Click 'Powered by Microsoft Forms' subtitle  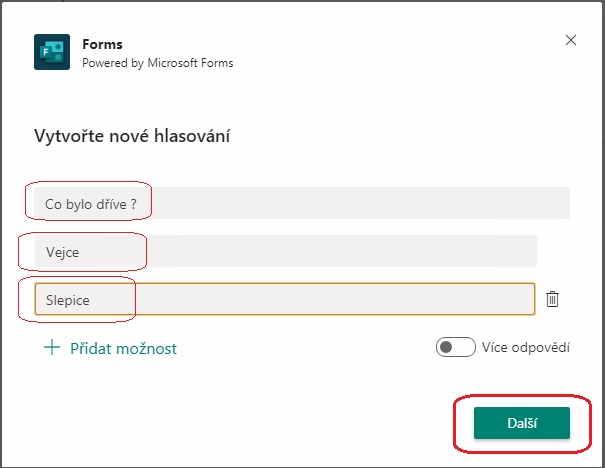click(157, 63)
